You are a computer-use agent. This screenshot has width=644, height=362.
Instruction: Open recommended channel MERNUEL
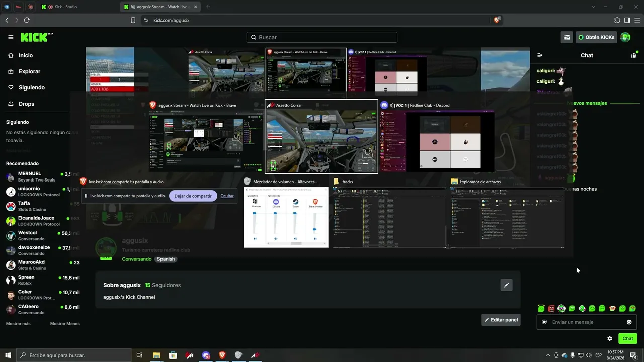coord(42,177)
